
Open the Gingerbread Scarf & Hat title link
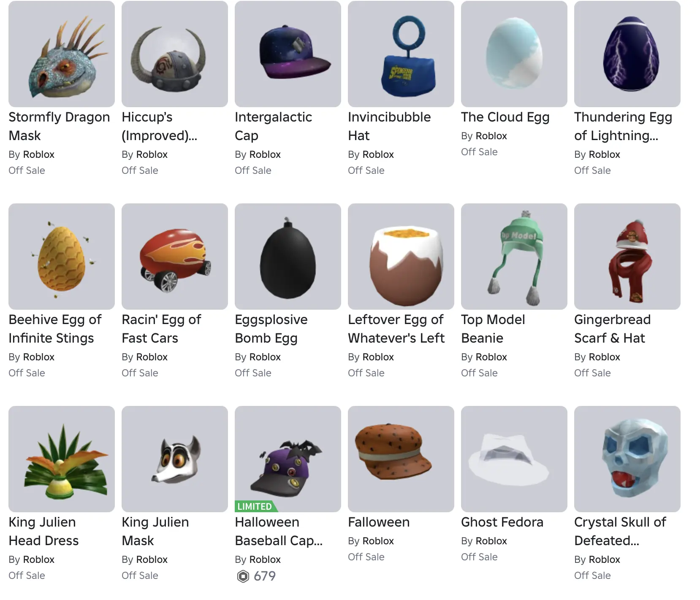pyautogui.click(x=613, y=329)
